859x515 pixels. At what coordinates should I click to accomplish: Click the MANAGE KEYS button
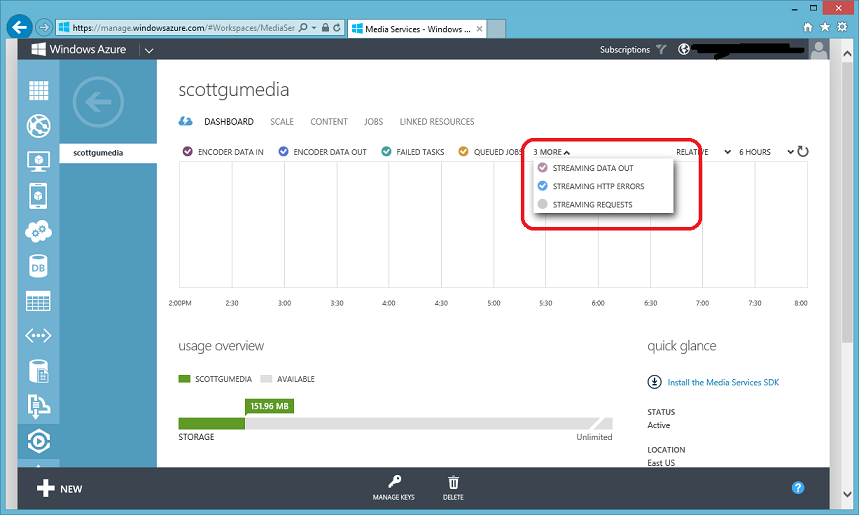(x=394, y=488)
